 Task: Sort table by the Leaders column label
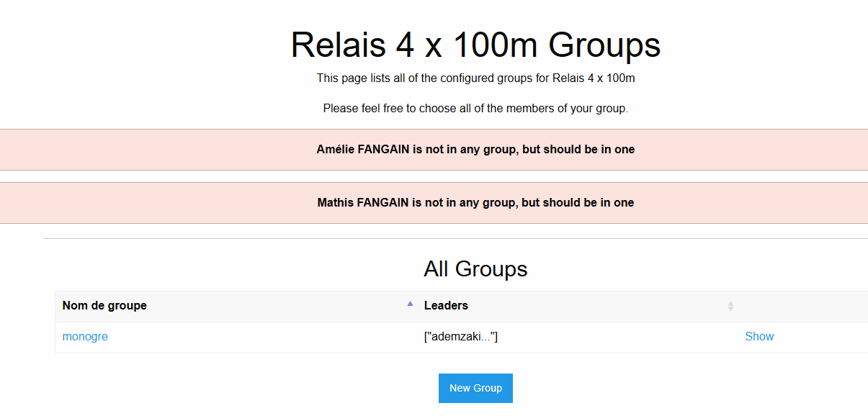coord(446,306)
